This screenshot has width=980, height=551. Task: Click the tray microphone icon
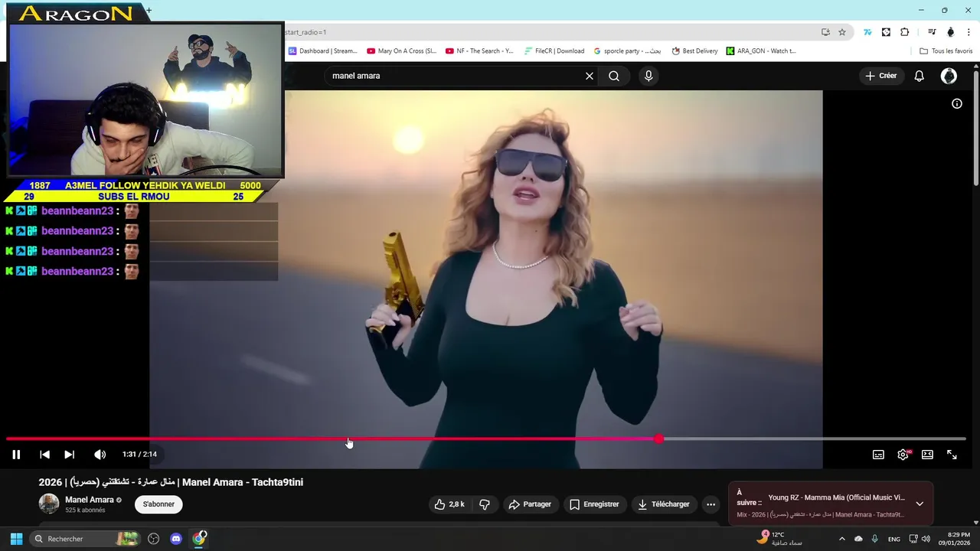[874, 539]
